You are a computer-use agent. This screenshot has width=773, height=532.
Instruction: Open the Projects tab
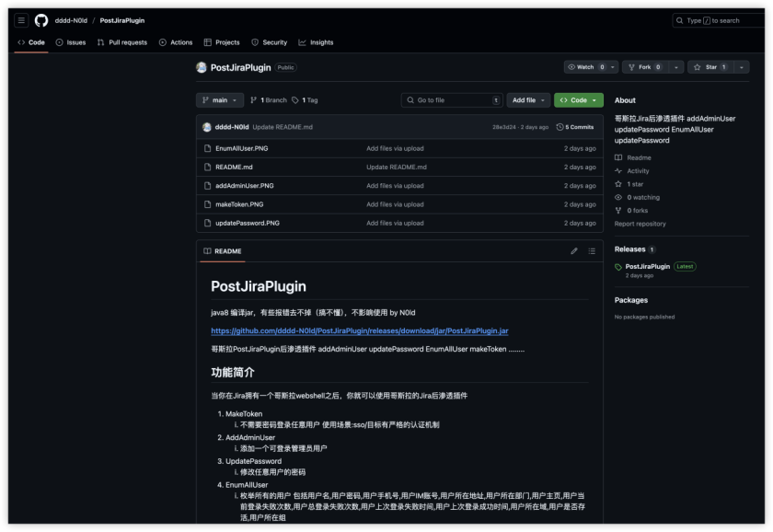222,43
